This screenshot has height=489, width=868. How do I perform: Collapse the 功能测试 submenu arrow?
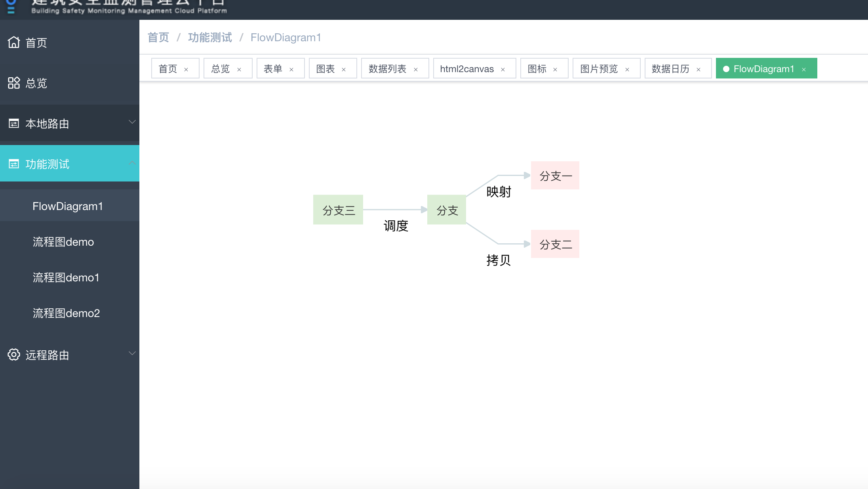click(x=132, y=162)
